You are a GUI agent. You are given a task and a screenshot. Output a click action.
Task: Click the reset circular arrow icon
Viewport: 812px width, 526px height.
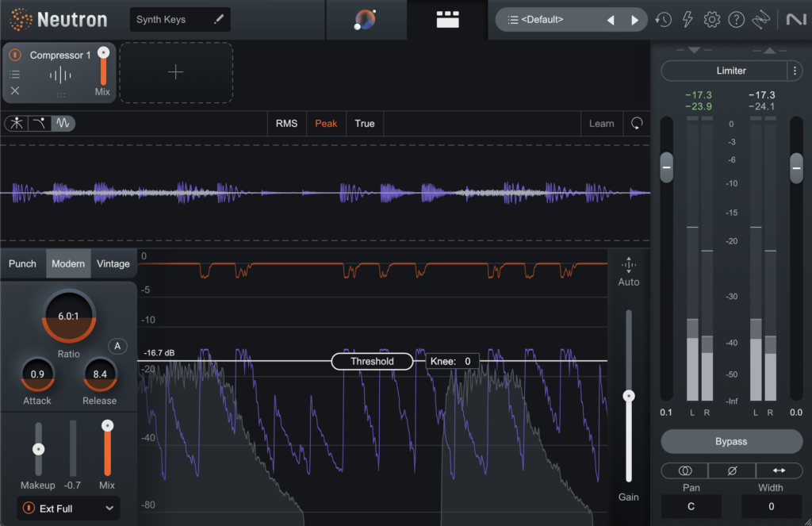coord(637,123)
